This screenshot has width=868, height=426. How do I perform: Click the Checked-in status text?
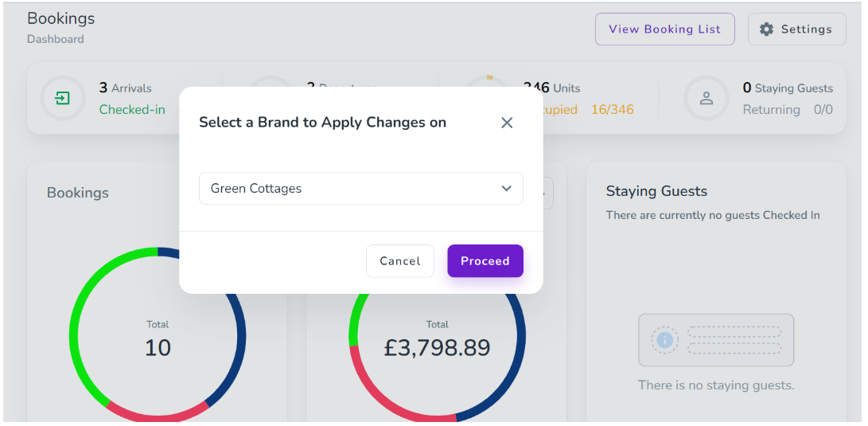pos(132,110)
